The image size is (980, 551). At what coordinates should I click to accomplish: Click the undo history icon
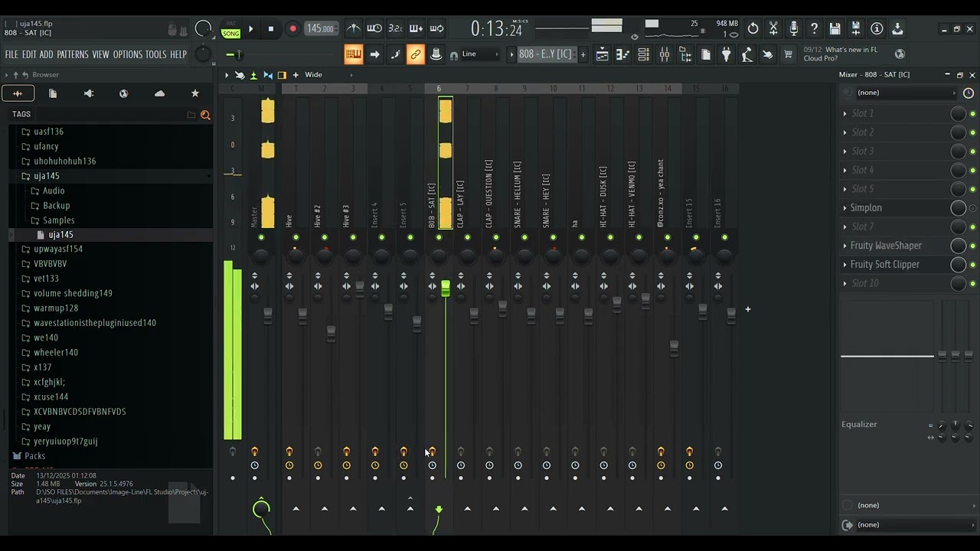pos(753,29)
